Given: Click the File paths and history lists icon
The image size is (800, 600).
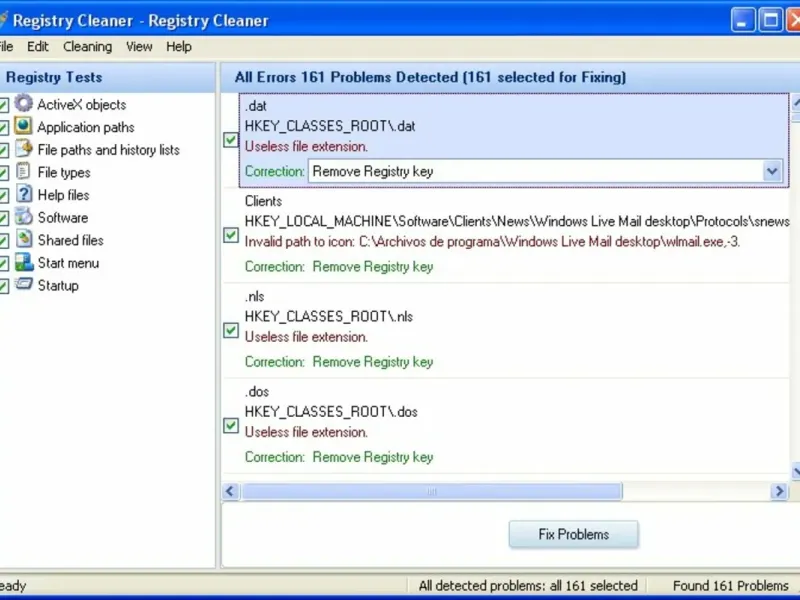Looking at the screenshot, I should tap(23, 149).
